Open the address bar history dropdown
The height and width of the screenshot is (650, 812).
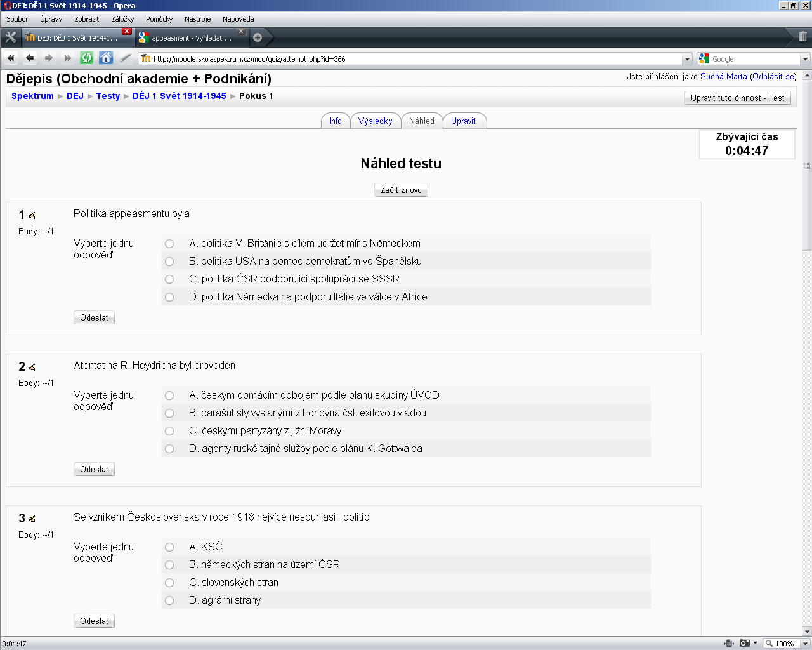point(687,58)
